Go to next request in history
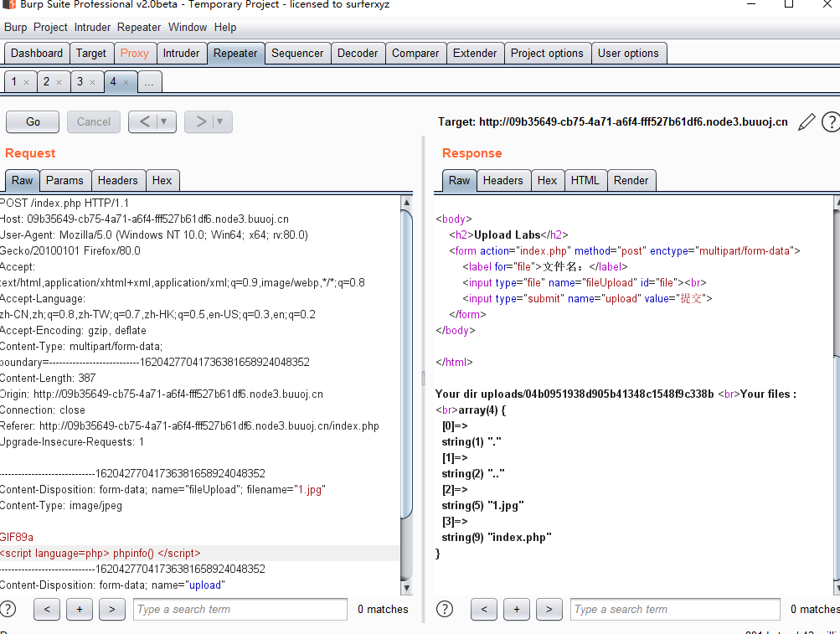Screen dimensions: 840x634 200,121
